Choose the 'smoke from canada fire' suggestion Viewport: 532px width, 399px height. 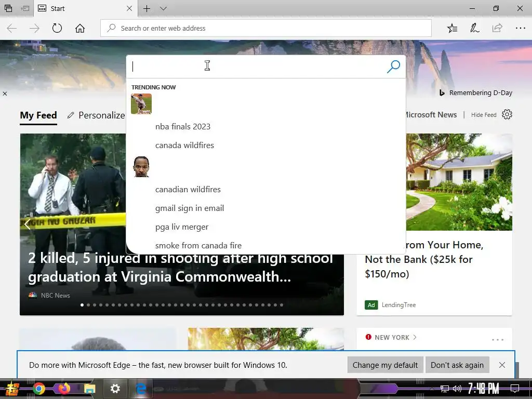198,245
